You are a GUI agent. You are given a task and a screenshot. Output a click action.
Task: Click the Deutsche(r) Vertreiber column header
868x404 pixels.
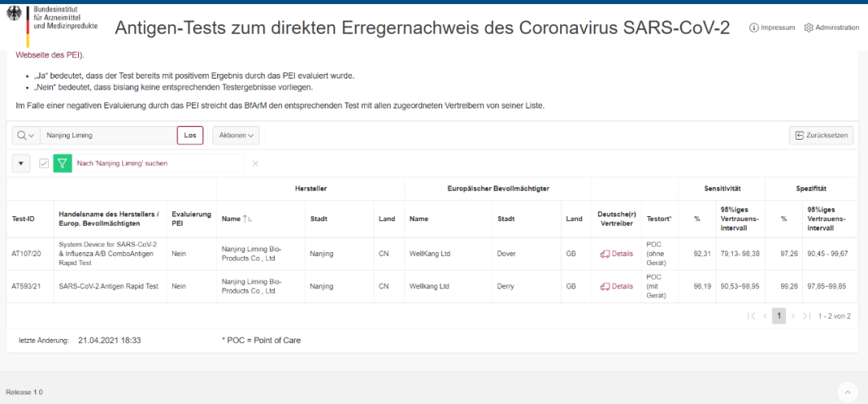[616, 218]
